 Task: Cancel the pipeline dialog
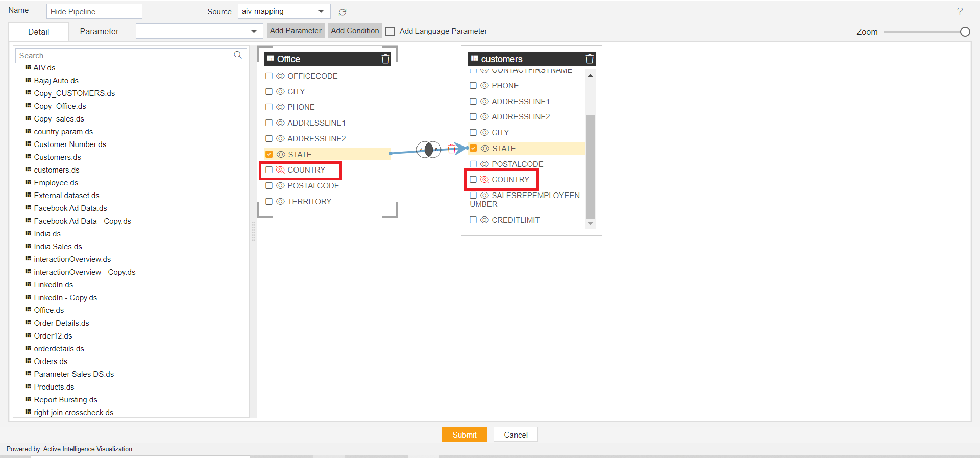[x=516, y=435]
